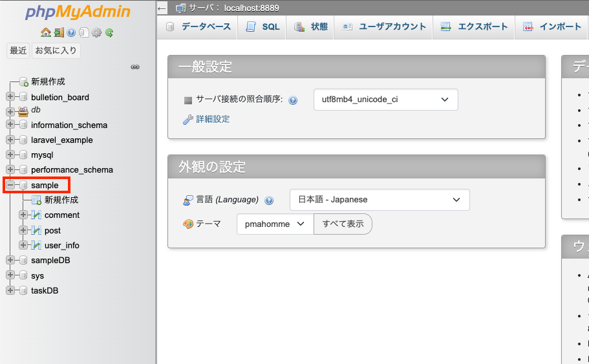Viewport: 589px width, 364px height.
Task: Open the MySQL documentation page icon
Action: click(x=84, y=33)
